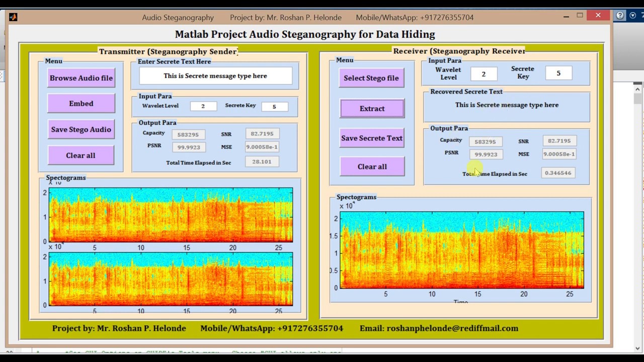Click Browse Audio file button
The image size is (644, 362).
pos(81,78)
